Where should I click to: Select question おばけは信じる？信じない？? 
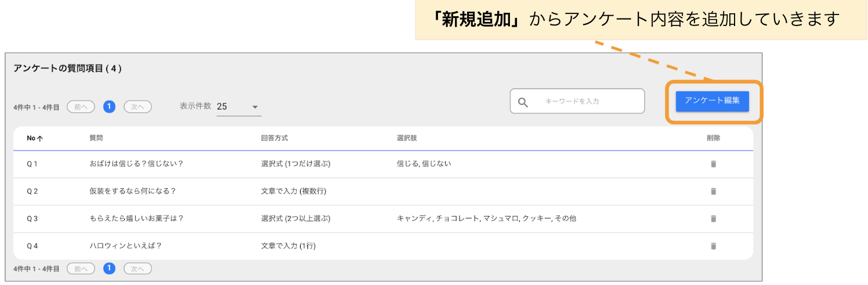[136, 164]
